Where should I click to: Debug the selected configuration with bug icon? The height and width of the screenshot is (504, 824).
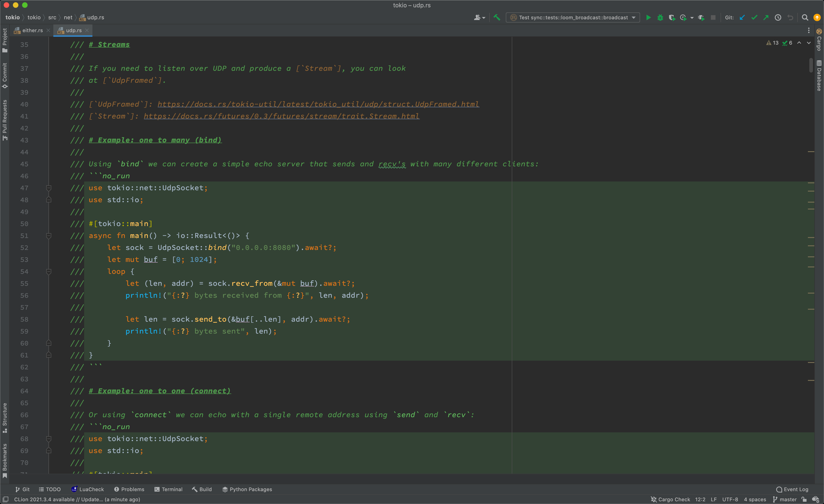point(660,17)
